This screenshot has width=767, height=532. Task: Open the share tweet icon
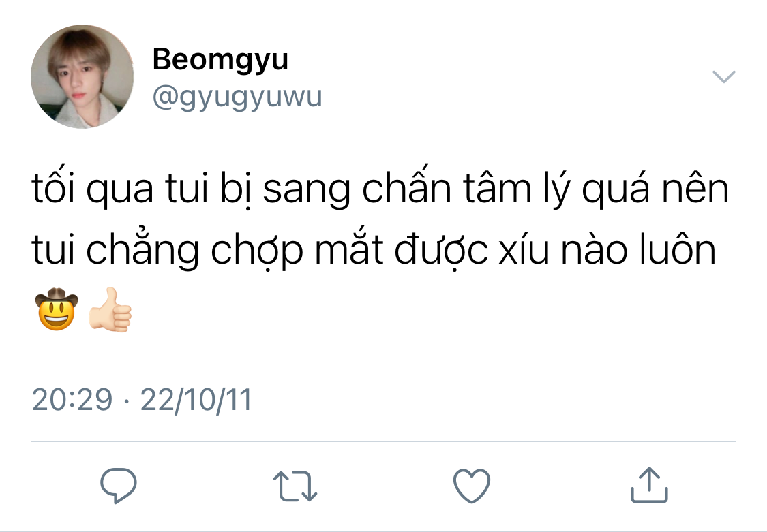tap(648, 484)
